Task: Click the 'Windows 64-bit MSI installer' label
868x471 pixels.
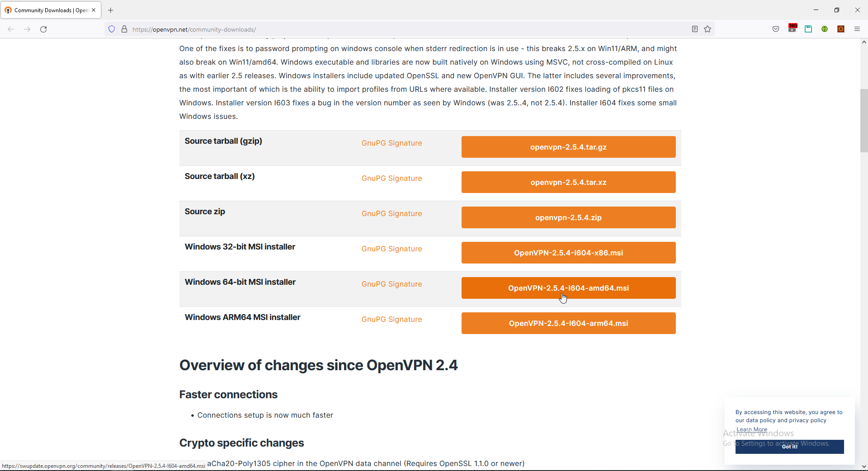Action: pos(240,282)
